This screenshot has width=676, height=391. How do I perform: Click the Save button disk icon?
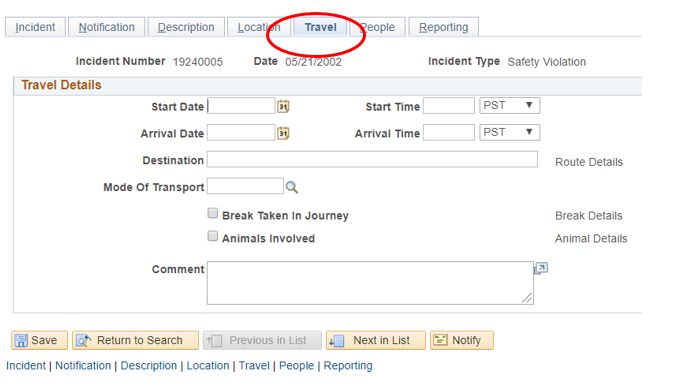21,341
